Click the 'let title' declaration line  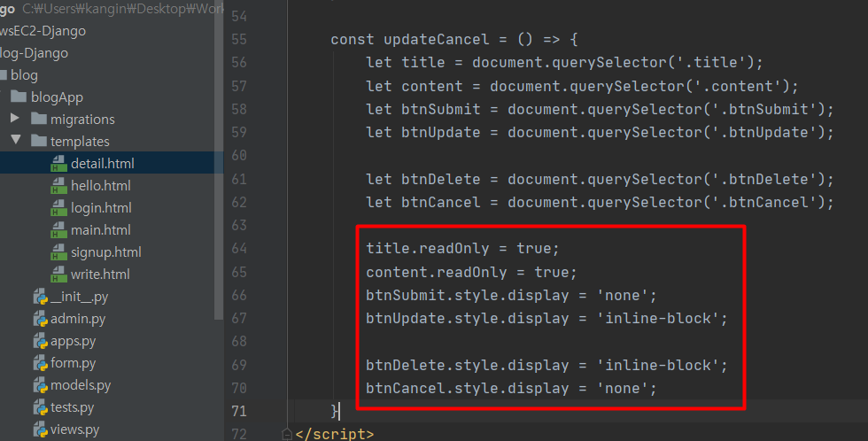[564, 62]
